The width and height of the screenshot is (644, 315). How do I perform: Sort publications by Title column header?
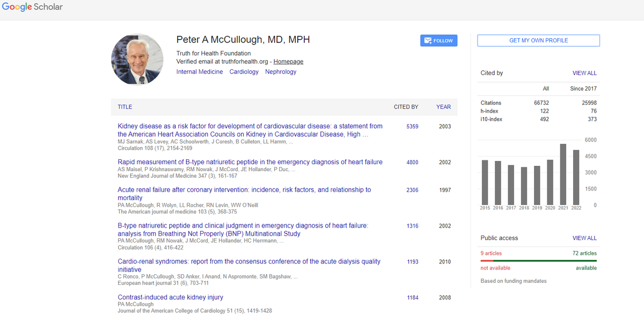click(x=125, y=107)
